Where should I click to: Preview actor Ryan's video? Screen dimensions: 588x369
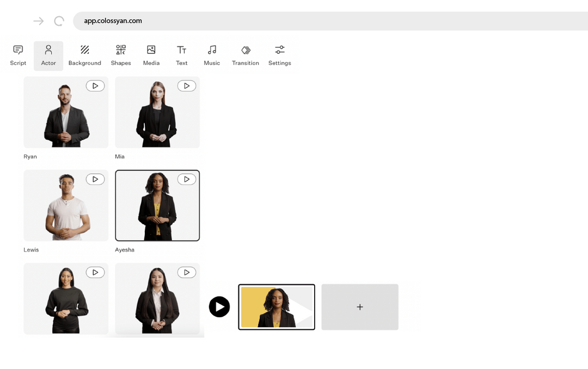pos(95,85)
